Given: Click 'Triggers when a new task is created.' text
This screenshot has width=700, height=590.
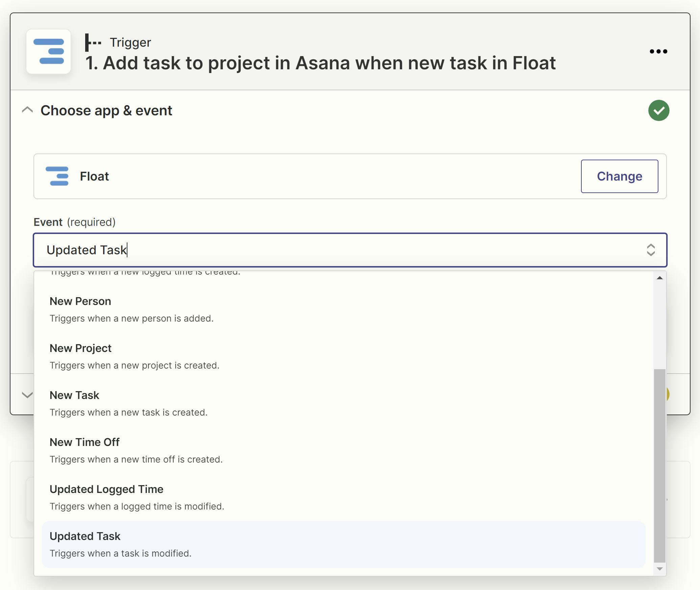Looking at the screenshot, I should [x=128, y=412].
